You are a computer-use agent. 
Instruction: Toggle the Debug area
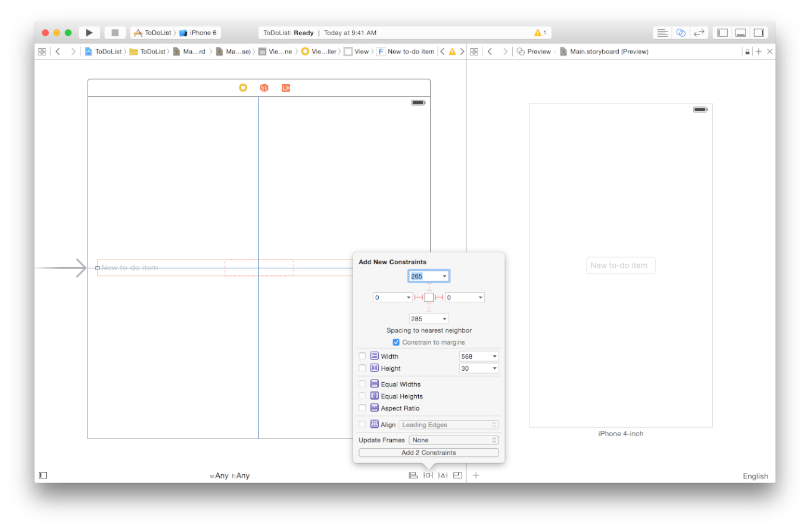pos(741,33)
